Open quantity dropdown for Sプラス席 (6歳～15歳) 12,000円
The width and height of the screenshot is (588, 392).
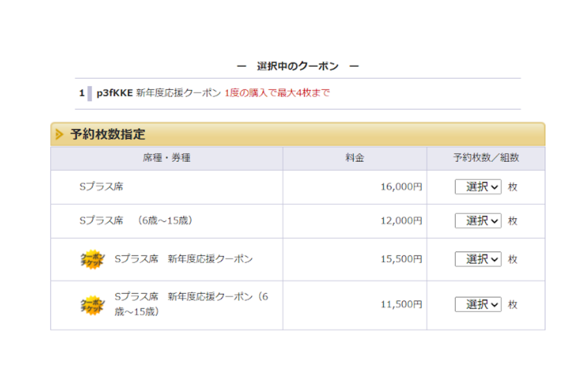tap(478, 221)
